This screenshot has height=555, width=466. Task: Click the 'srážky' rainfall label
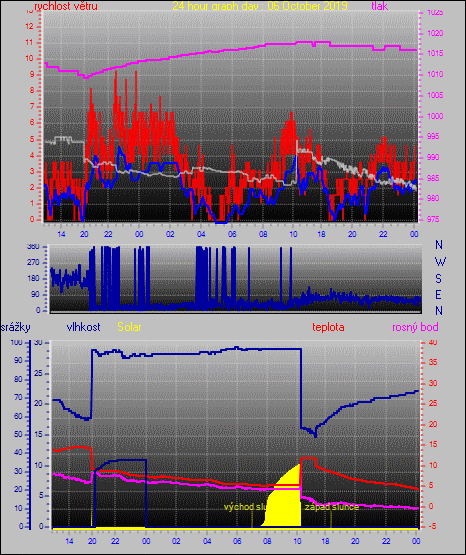pos(16,327)
